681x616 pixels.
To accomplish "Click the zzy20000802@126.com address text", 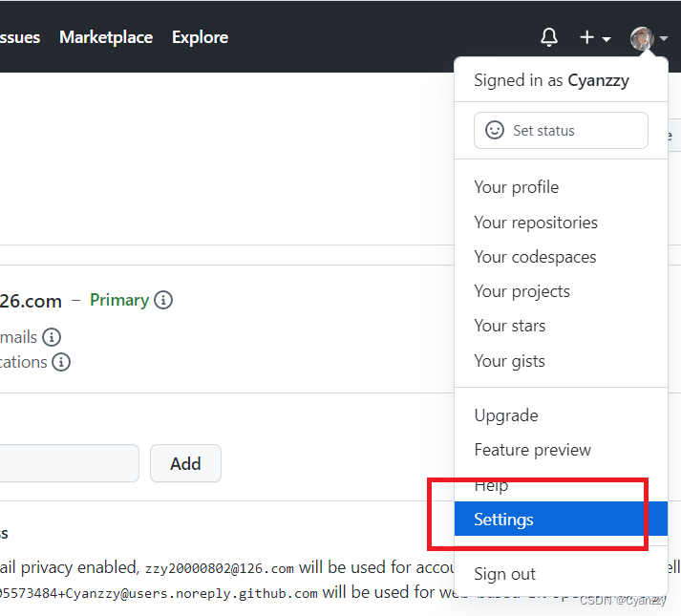I will click(x=220, y=568).
